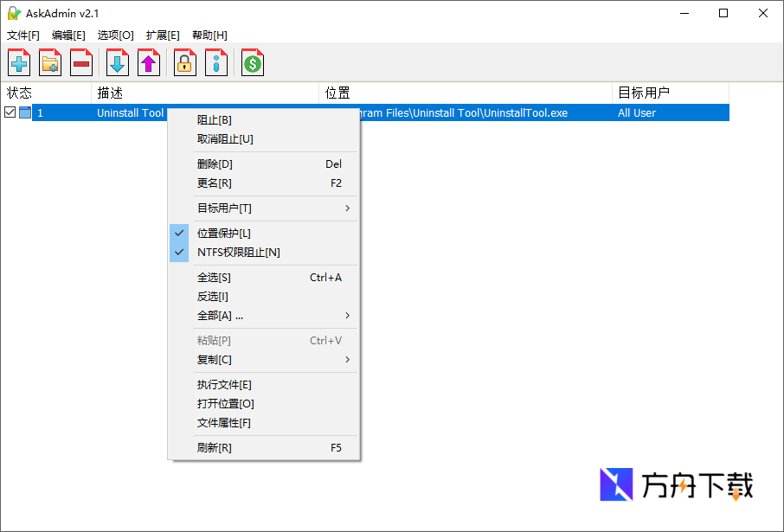784x532 pixels.
Task: Open the 扩展[E] menu
Action: tap(164, 35)
